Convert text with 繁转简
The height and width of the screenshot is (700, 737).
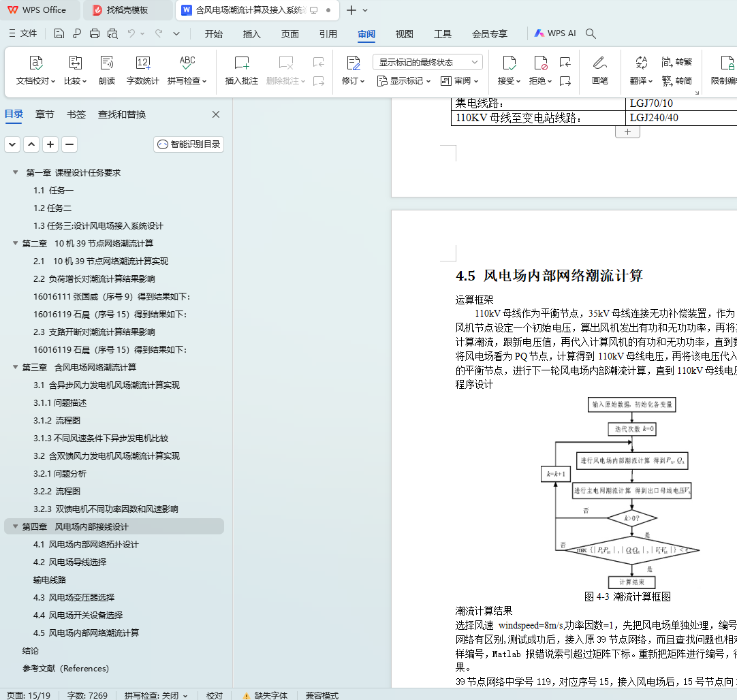click(677, 81)
